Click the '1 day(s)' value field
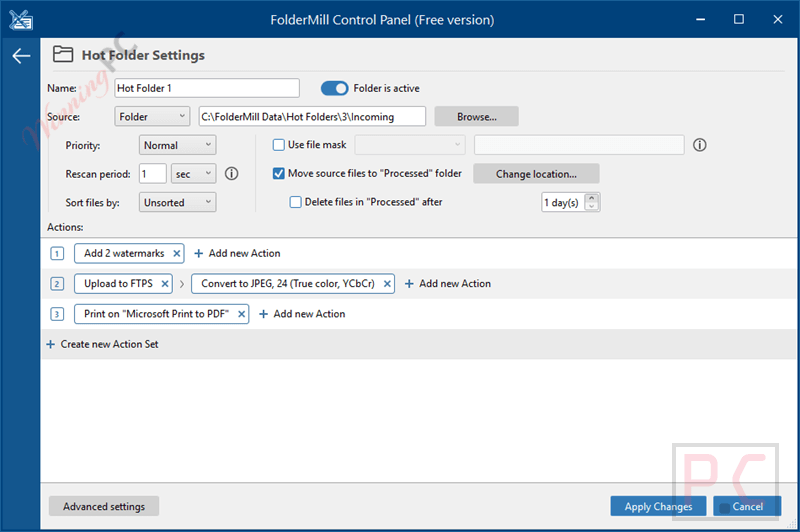Screen dimensions: 800x532 [563, 202]
